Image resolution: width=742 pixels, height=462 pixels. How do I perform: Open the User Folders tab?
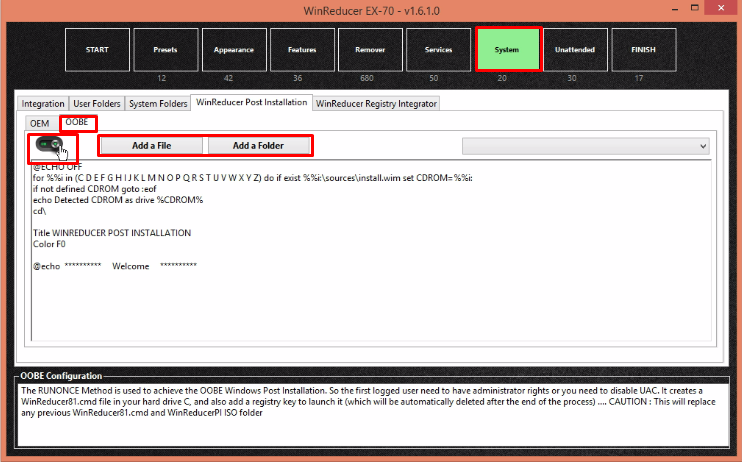coord(97,104)
